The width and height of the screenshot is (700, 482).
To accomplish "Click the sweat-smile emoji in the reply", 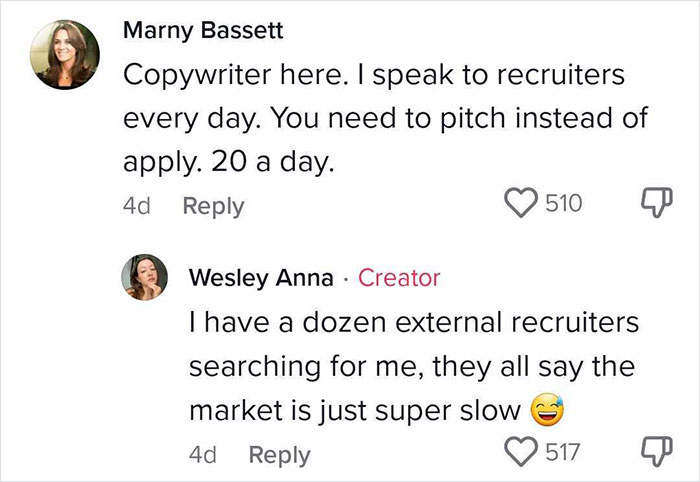I will coord(545,411).
